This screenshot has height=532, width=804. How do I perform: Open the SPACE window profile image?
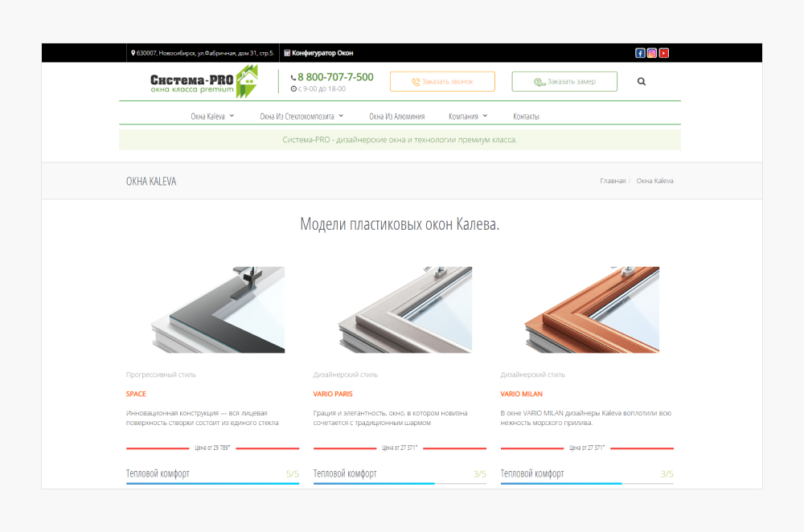(x=218, y=309)
